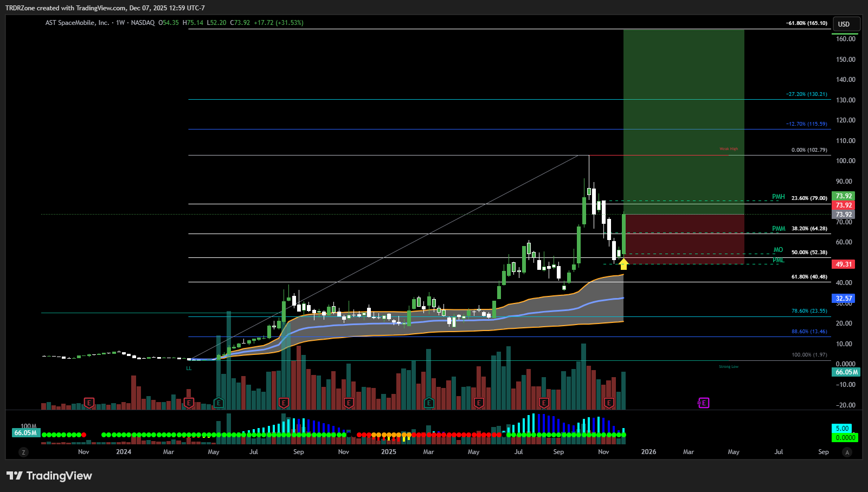
Task: Click the +17.72 (+31.53%) change value
Action: point(279,23)
